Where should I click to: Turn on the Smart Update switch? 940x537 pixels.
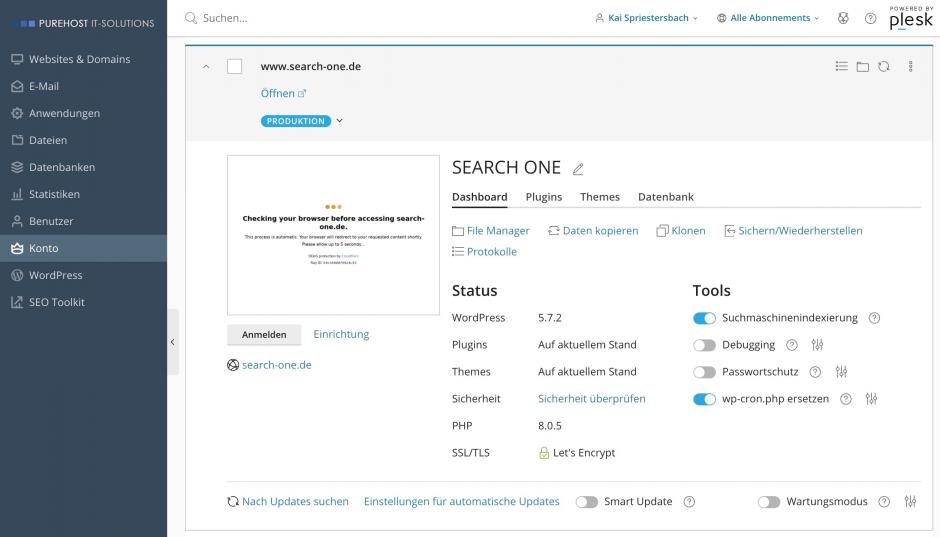[x=586, y=502]
